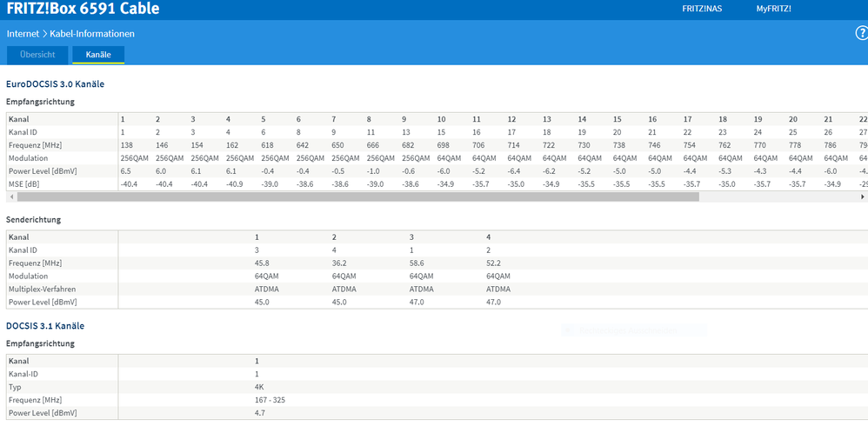This screenshot has height=433, width=868.
Task: Click the upstream frequency value 52.2
Action: click(x=494, y=263)
